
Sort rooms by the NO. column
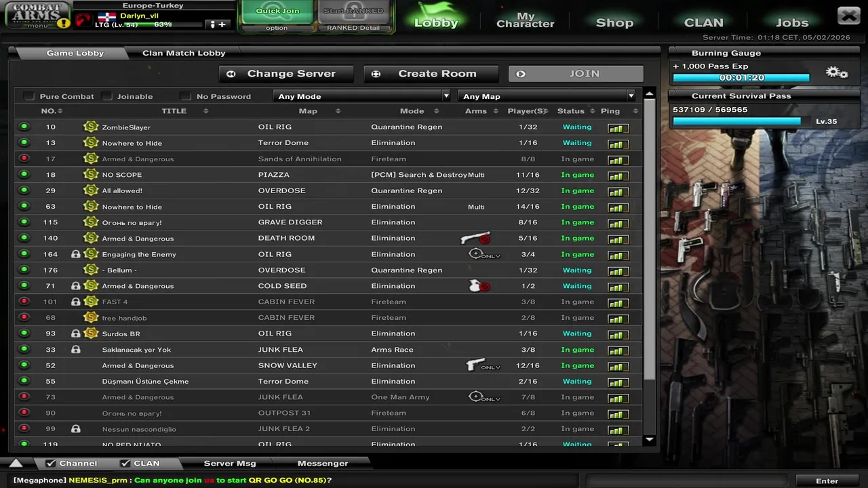coord(51,111)
